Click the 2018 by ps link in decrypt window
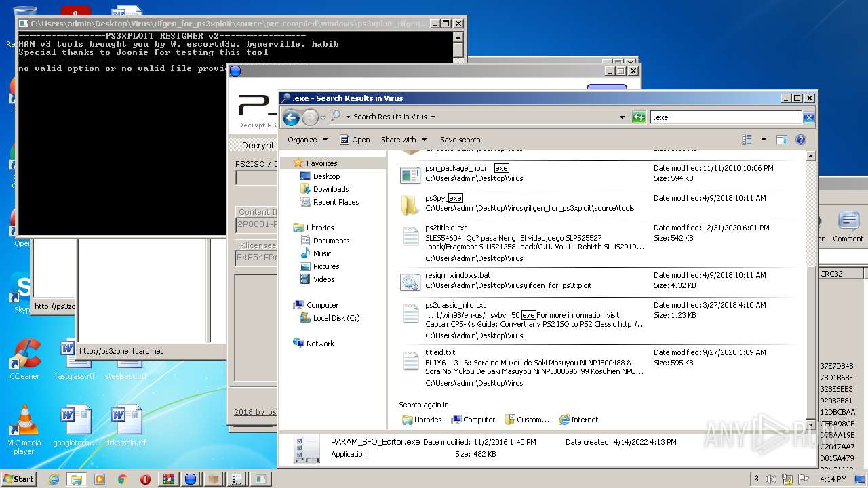 coord(255,412)
